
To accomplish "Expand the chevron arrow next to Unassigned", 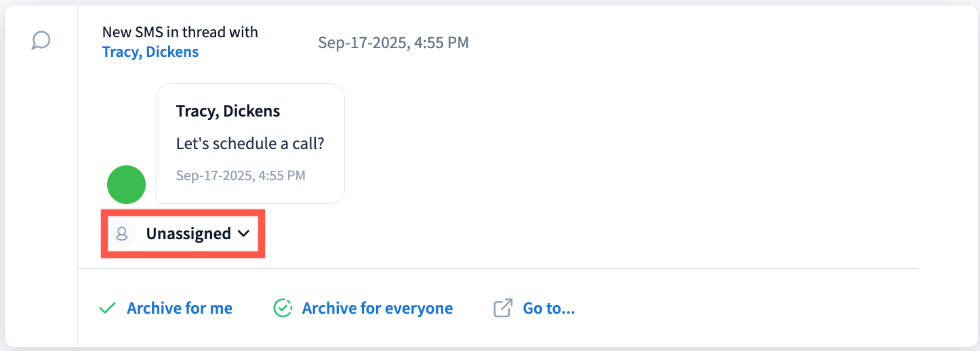I will [244, 234].
